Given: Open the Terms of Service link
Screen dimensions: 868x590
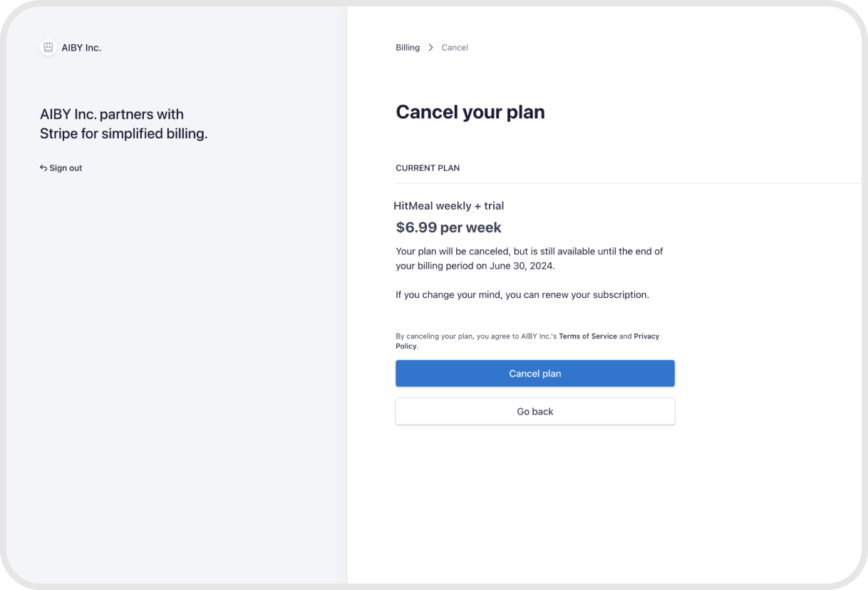Looking at the screenshot, I should point(587,336).
